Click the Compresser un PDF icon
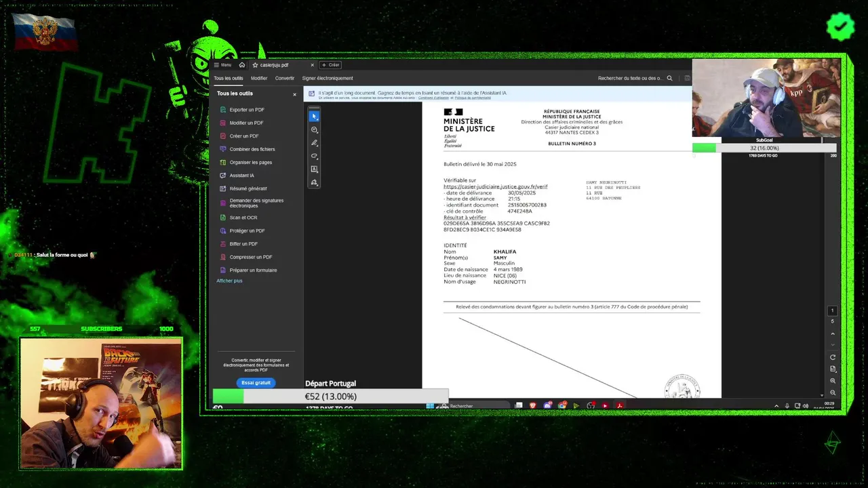Viewport: 868px width, 488px height. 223,257
